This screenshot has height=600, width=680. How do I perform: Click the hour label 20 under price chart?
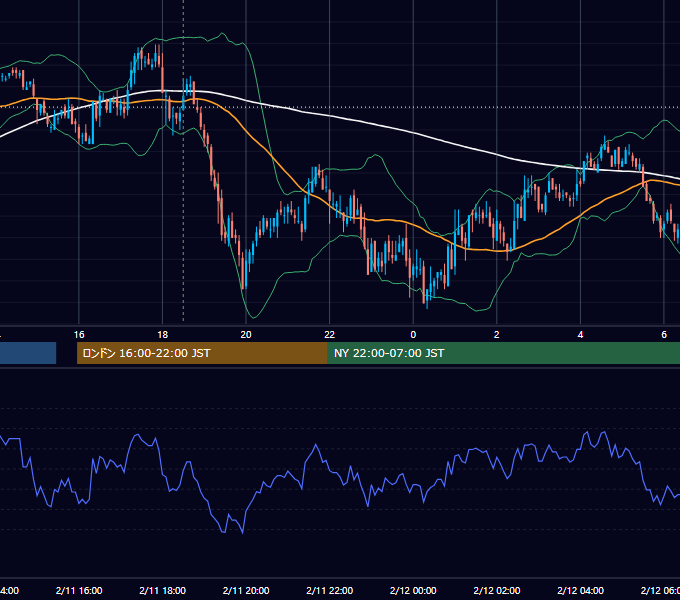point(246,335)
